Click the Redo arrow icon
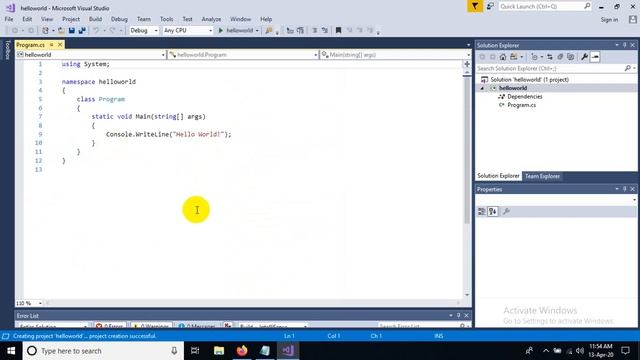Viewport: 640px width, 360px height. pos(112,31)
